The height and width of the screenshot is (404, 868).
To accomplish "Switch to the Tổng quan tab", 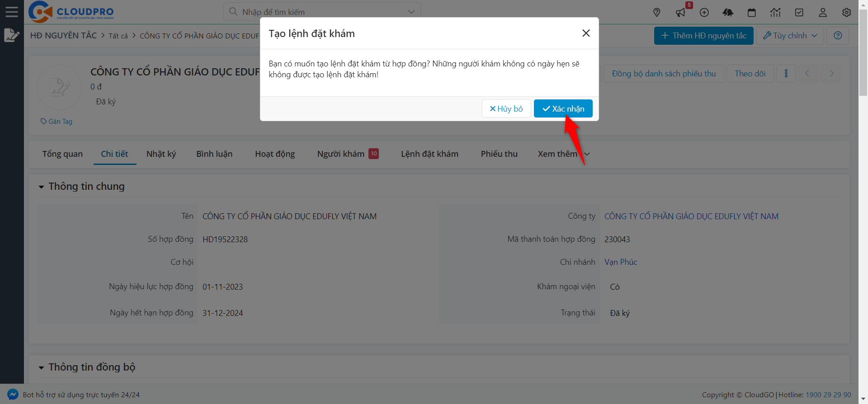I will coord(62,154).
